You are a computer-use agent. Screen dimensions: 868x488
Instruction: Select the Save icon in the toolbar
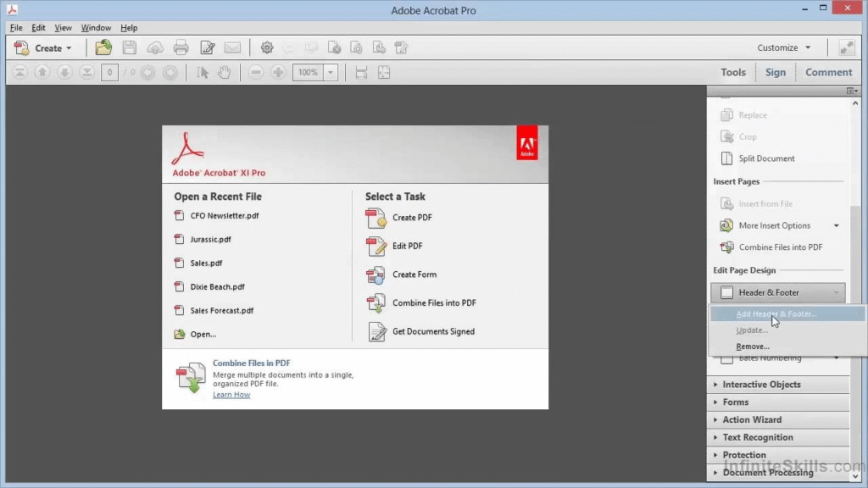[129, 47]
